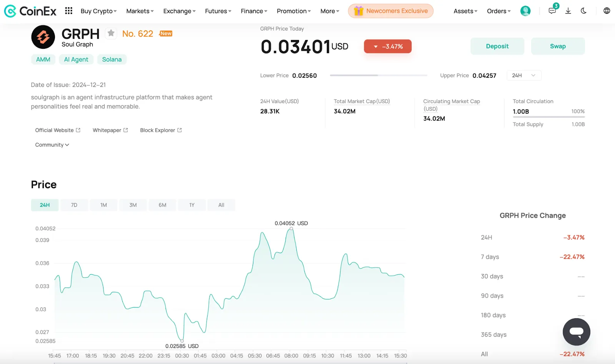
Task: Click the Date of Issue text
Action: [x=68, y=85]
